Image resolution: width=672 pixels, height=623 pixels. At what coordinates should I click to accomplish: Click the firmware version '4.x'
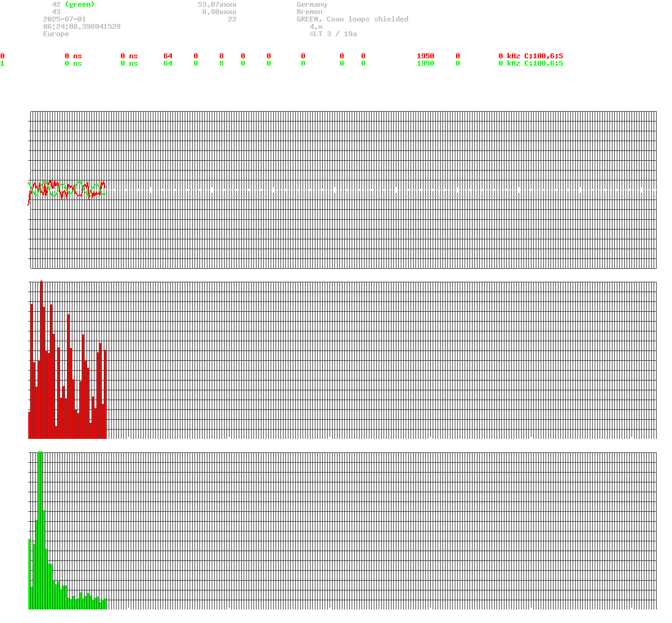click(316, 26)
